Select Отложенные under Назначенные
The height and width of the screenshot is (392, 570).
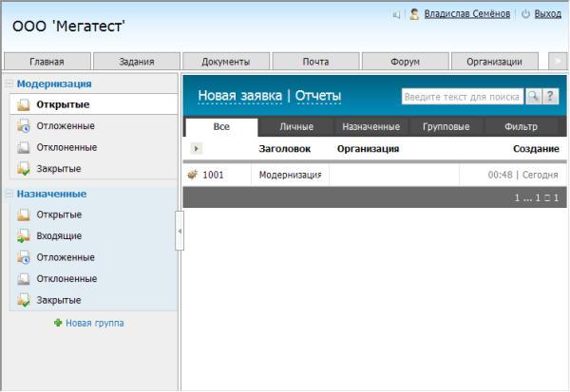click(x=93, y=257)
